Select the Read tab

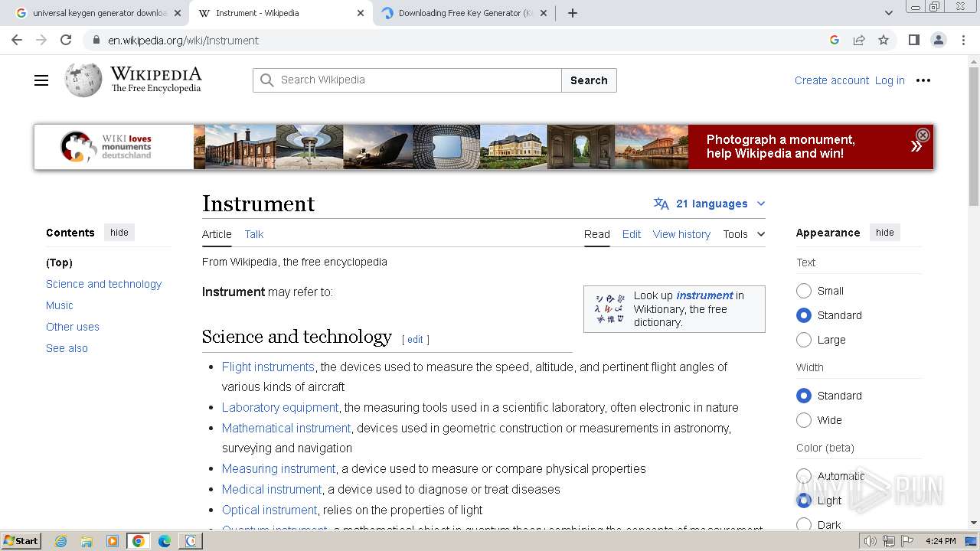click(x=597, y=234)
